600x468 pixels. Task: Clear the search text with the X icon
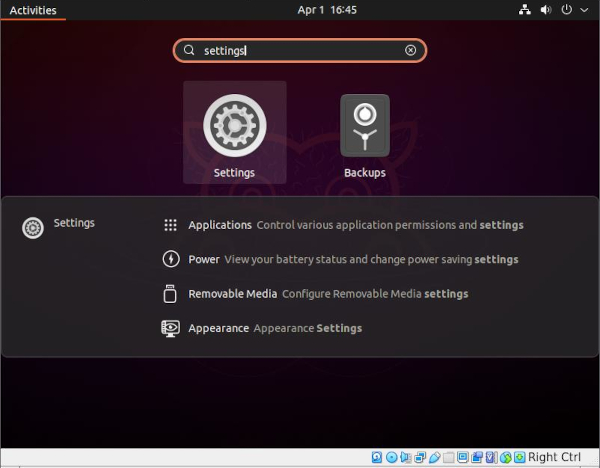410,50
